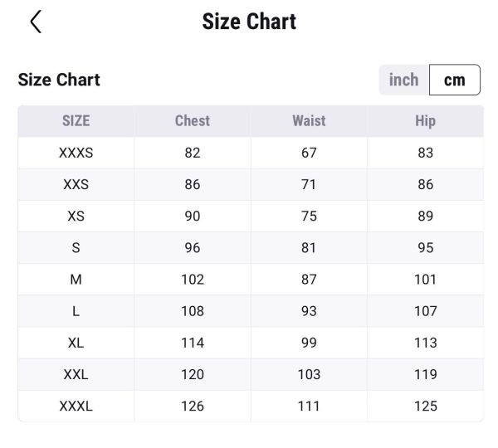
Task: Select the XXXL size label
Action: point(76,406)
